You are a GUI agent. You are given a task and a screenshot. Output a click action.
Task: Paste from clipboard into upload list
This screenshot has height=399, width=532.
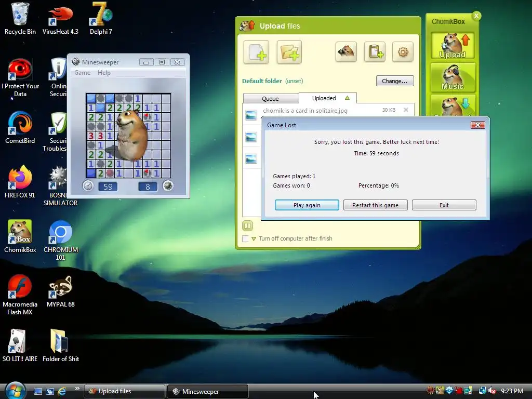pos(375,52)
